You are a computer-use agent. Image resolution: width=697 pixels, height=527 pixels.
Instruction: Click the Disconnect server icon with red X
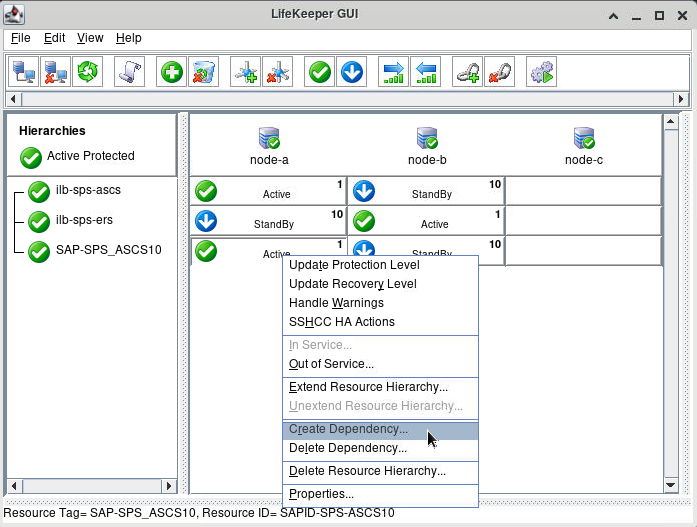56,72
